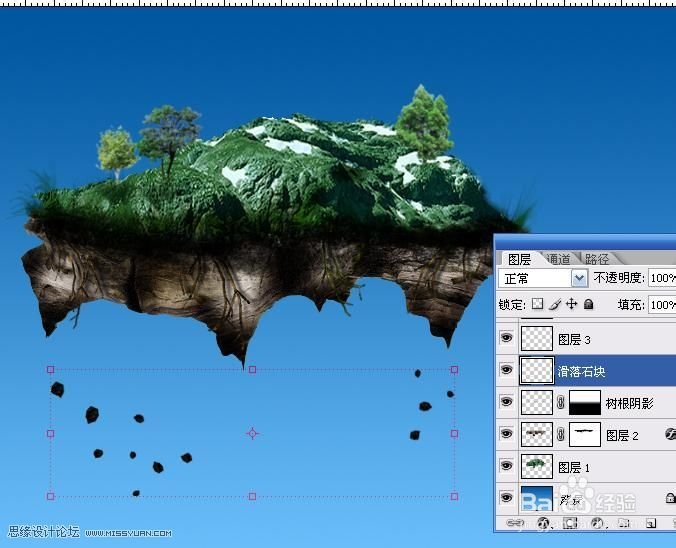Click the lock icon on 背景 layer

(x=670, y=498)
